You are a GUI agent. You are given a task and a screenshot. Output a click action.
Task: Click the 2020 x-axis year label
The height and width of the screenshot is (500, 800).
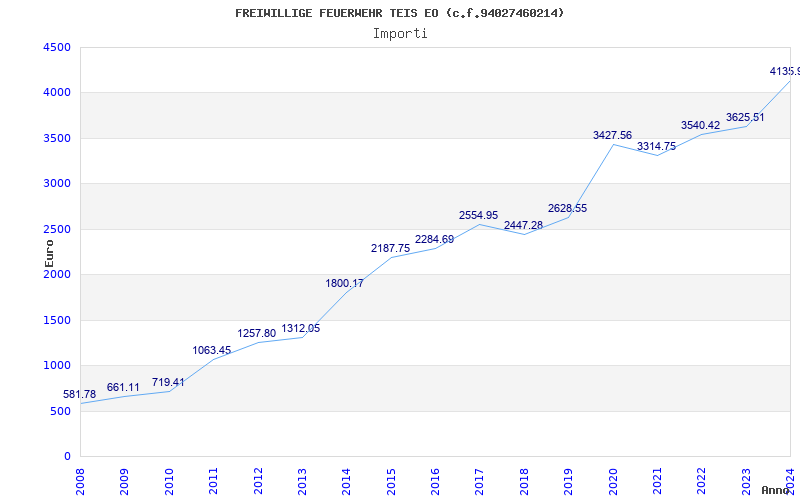[x=613, y=477]
